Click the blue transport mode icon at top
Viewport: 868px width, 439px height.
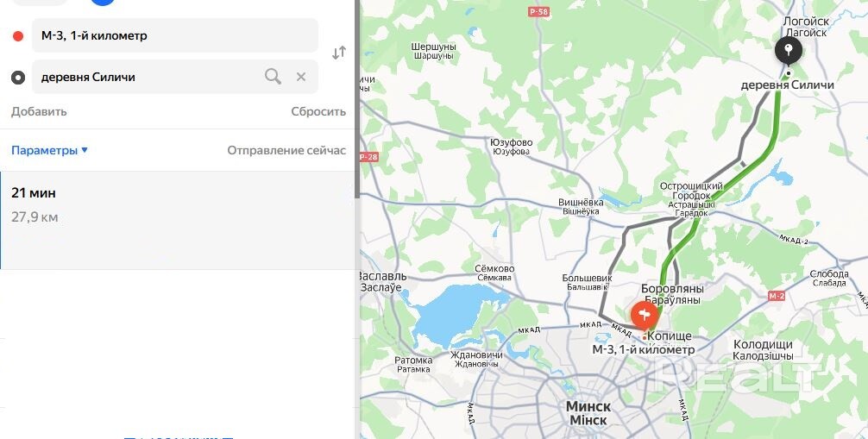[x=103, y=2]
